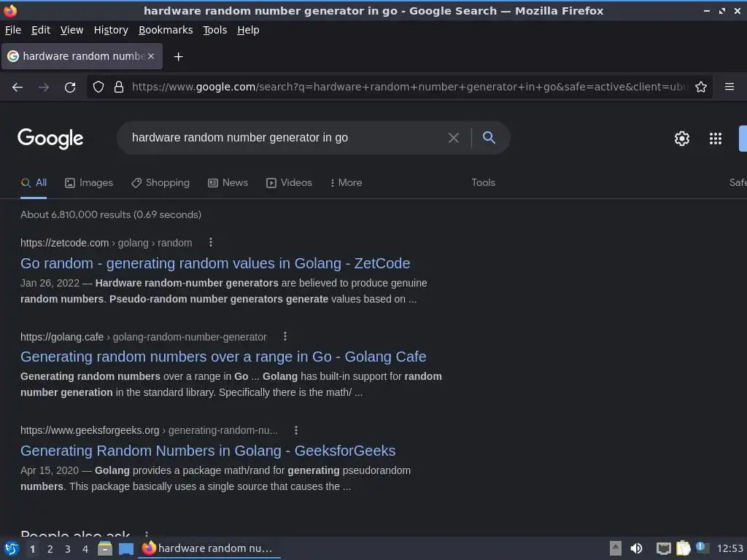This screenshot has width=747, height=560.
Task: Click the site security padlock icon
Action: click(119, 87)
